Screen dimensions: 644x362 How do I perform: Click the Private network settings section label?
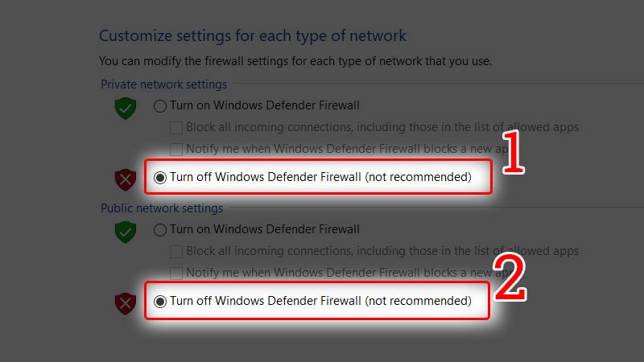point(163,84)
